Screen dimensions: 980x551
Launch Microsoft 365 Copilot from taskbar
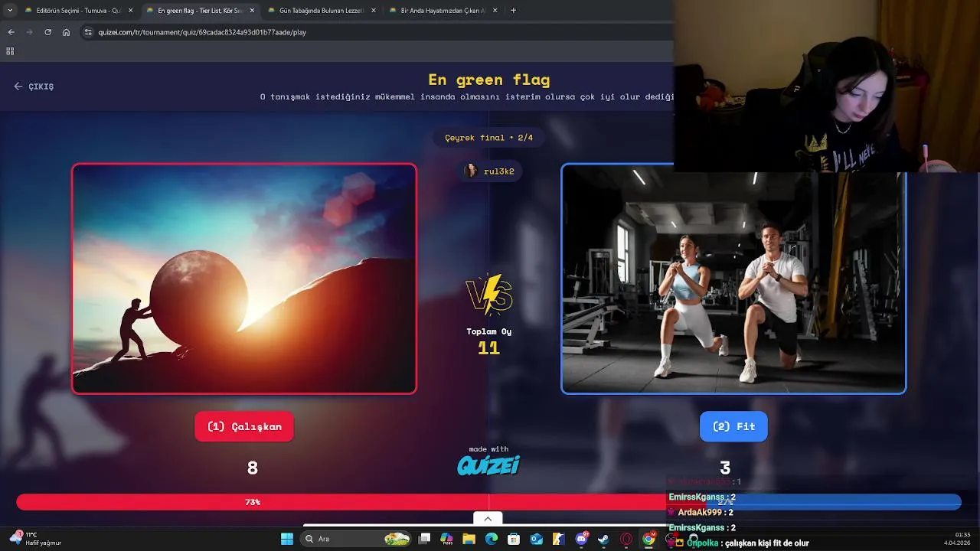[x=446, y=539]
